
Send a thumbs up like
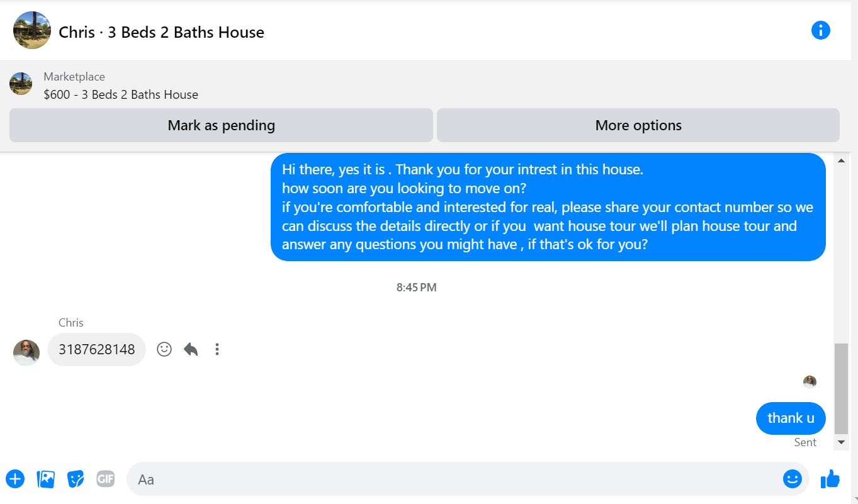tap(830, 479)
